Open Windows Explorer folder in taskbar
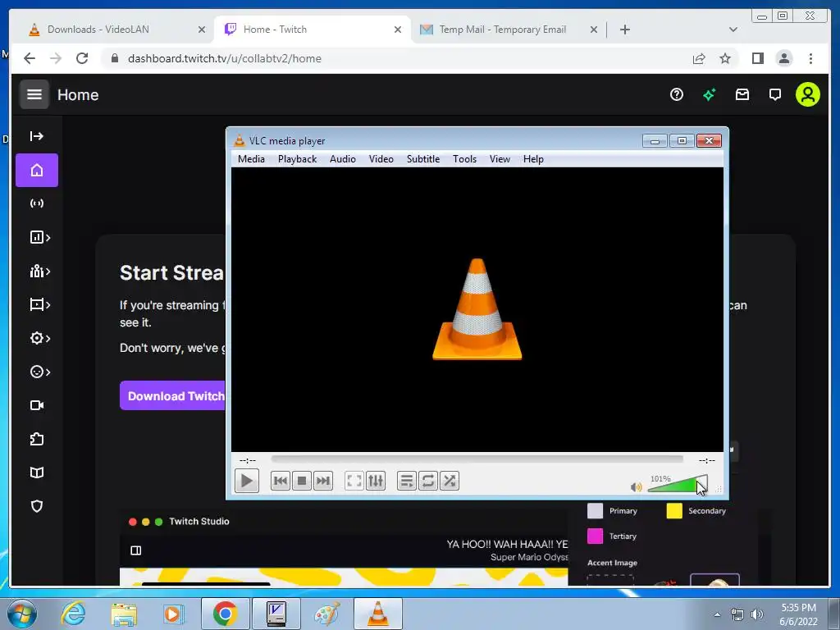Image resolution: width=840 pixels, height=630 pixels. pos(124,614)
